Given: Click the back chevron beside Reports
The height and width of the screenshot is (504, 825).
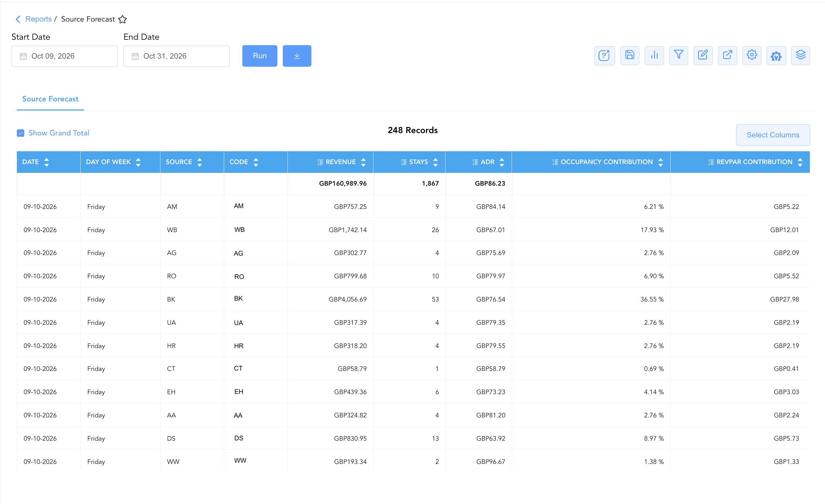Looking at the screenshot, I should point(18,19).
